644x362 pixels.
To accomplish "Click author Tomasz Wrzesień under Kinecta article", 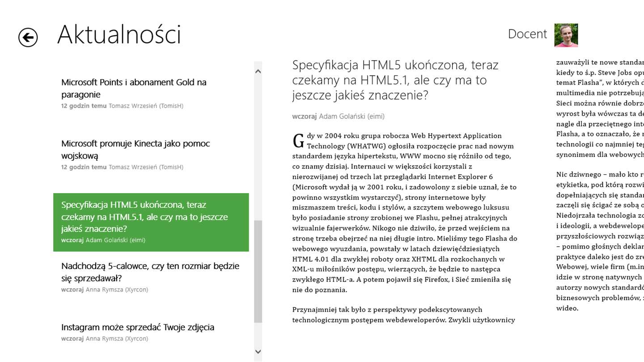I will click(146, 167).
